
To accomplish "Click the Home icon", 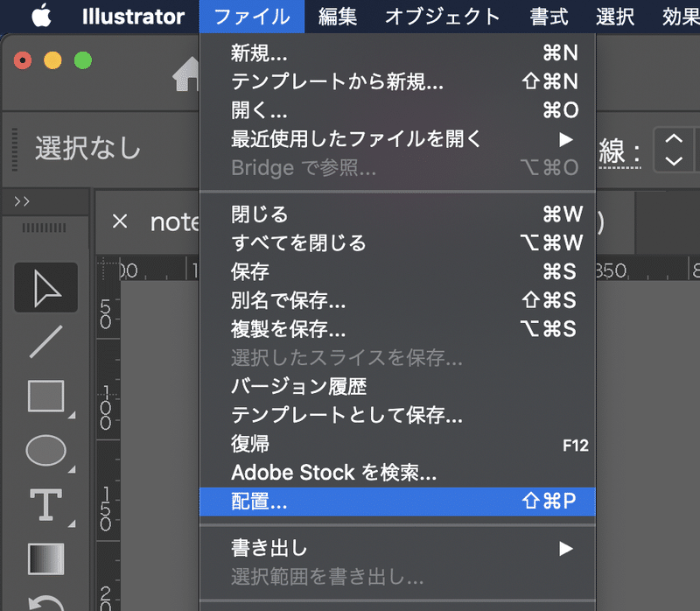I will tap(187, 76).
